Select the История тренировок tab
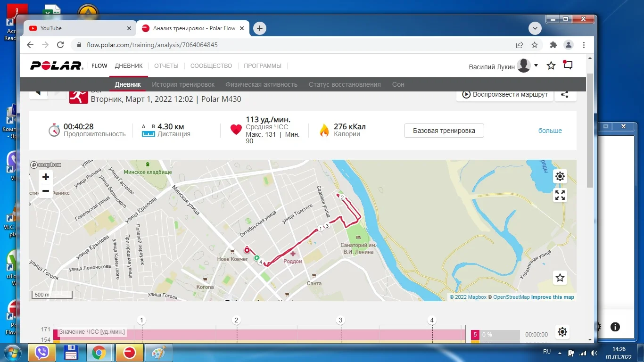 pyautogui.click(x=183, y=84)
